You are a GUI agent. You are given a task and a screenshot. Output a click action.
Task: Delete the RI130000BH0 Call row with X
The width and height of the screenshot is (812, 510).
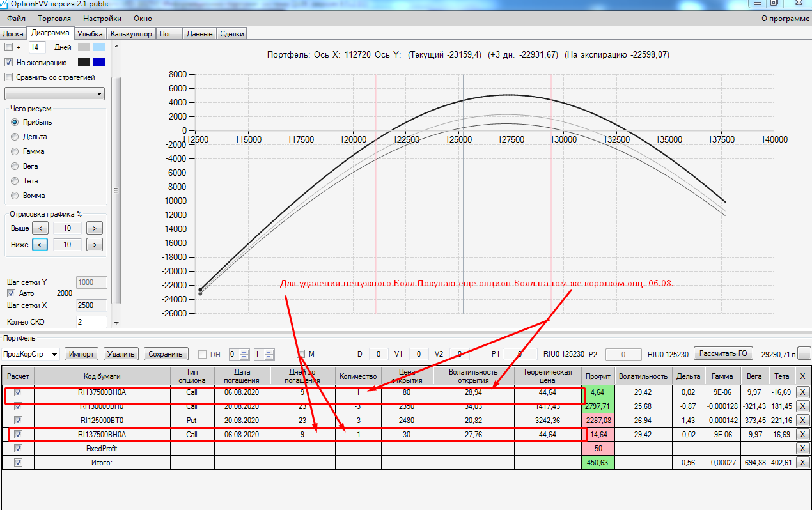(x=803, y=406)
